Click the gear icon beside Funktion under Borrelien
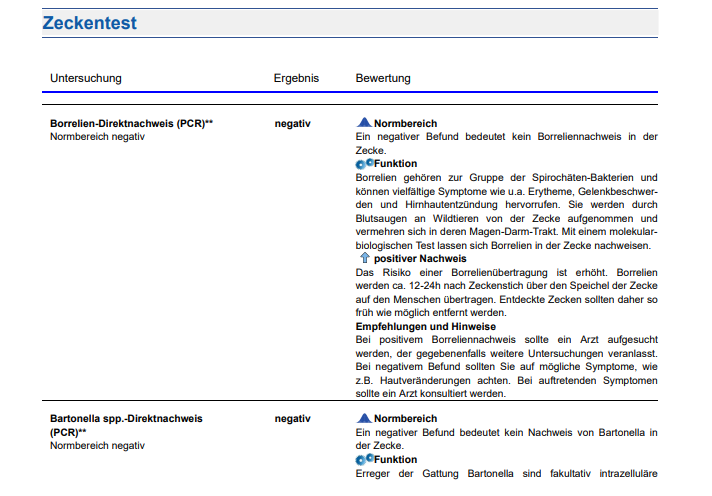The width and height of the screenshot is (712, 496). click(x=364, y=163)
